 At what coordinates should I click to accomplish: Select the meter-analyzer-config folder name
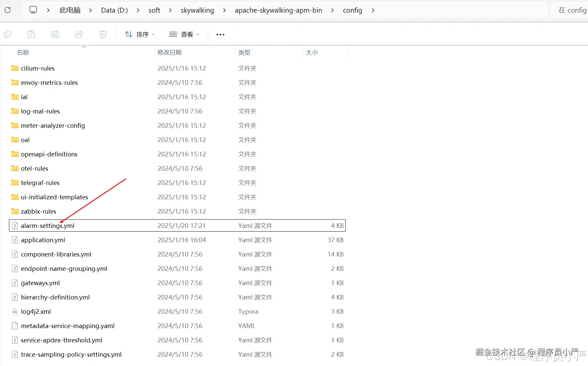click(53, 125)
